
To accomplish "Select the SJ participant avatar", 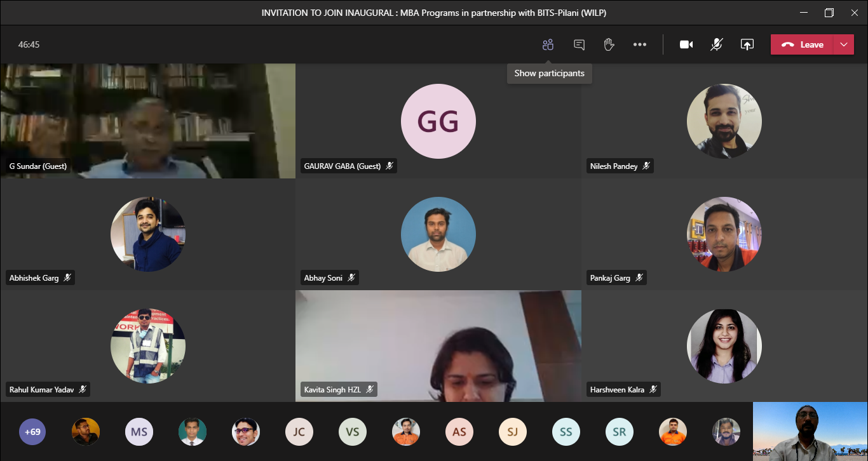I will [x=513, y=432].
